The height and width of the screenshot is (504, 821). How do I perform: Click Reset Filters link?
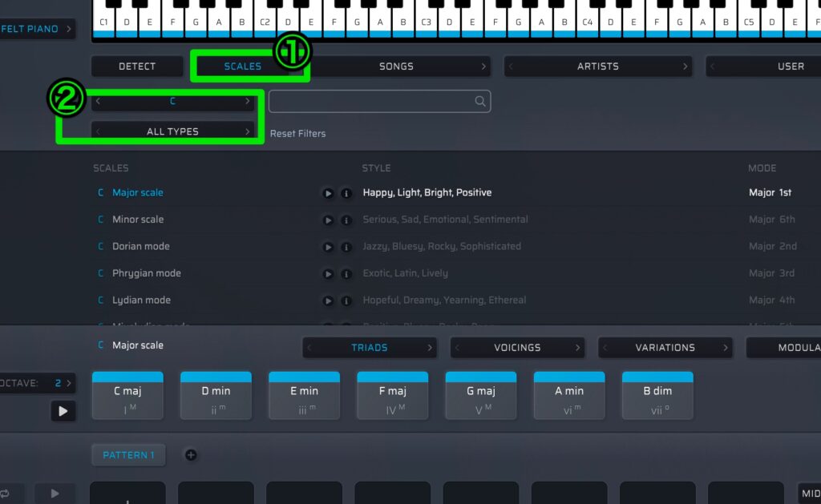click(x=297, y=134)
